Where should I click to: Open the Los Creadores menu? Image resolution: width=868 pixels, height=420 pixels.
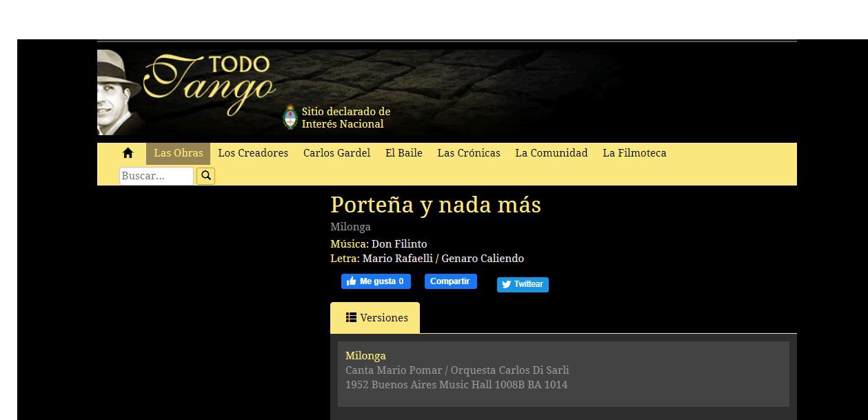coord(253,152)
